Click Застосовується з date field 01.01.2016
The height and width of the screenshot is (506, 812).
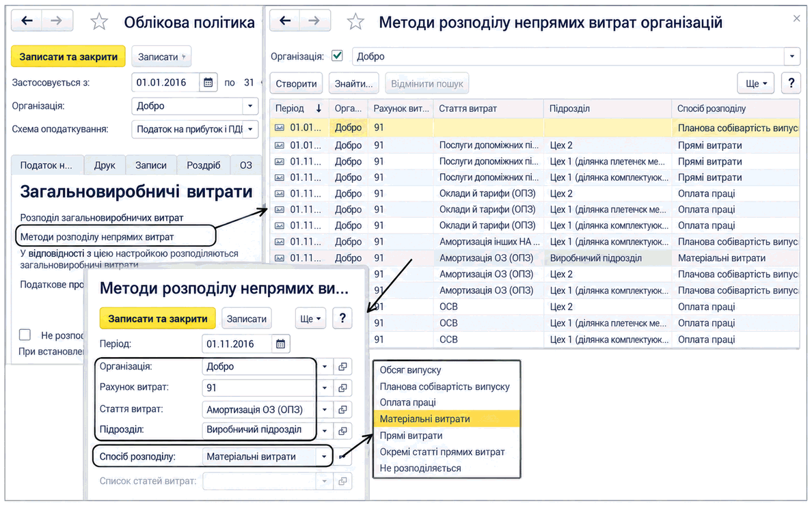[165, 82]
